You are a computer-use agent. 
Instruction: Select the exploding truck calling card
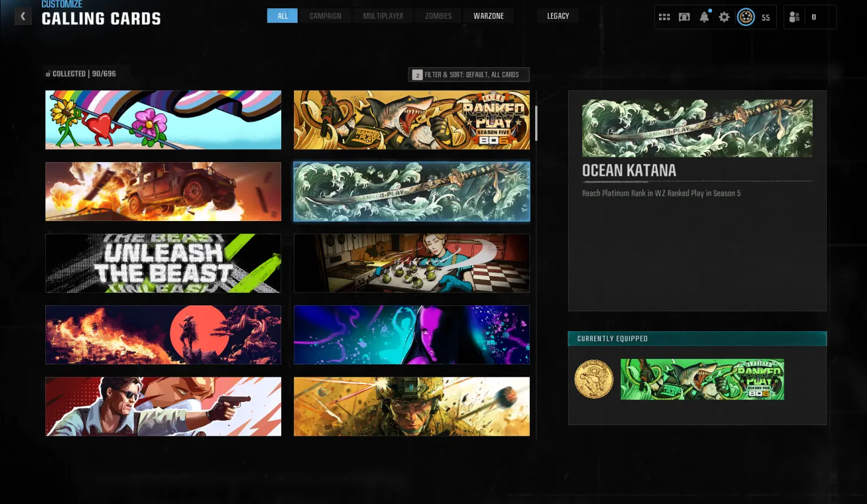[163, 192]
